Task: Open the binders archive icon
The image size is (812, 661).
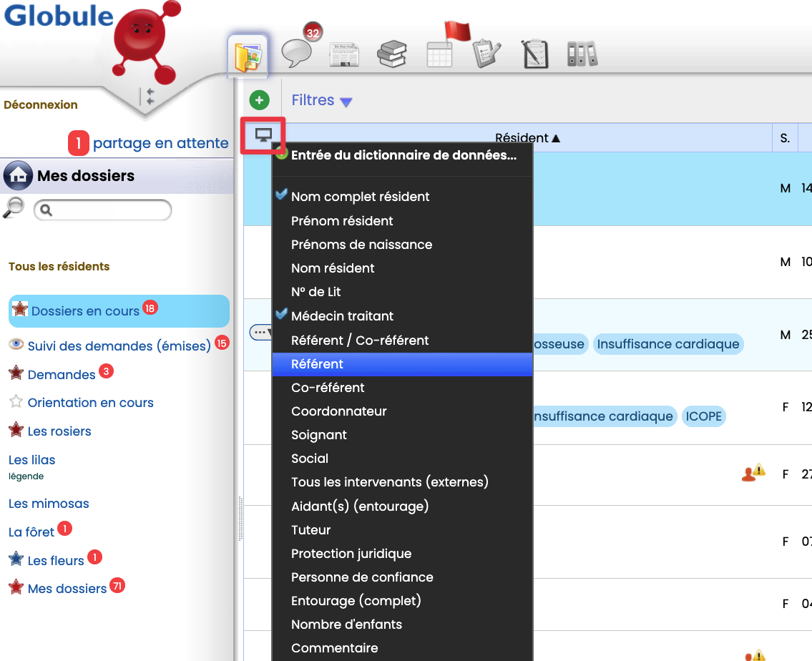Action: pyautogui.click(x=582, y=54)
